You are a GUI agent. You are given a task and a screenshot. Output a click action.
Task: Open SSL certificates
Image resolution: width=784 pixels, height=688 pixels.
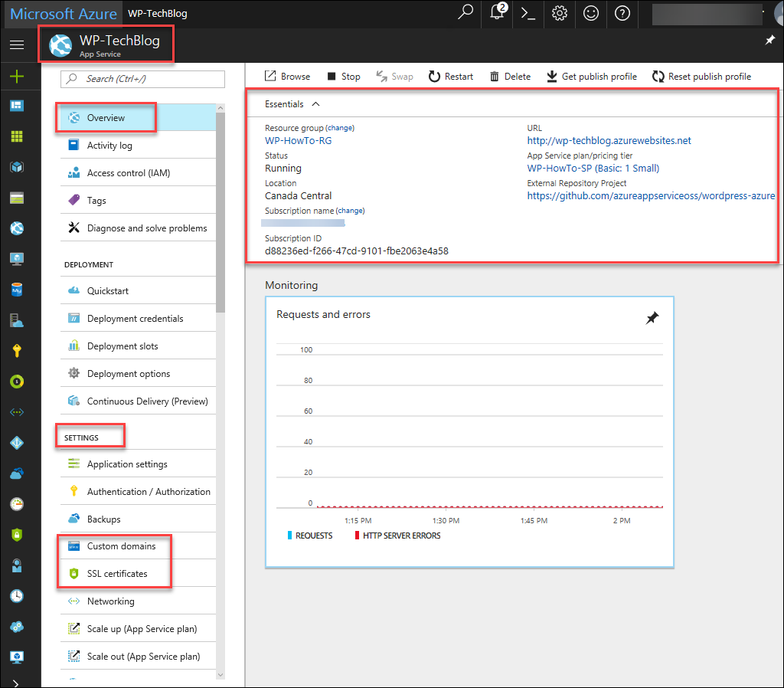click(138, 573)
